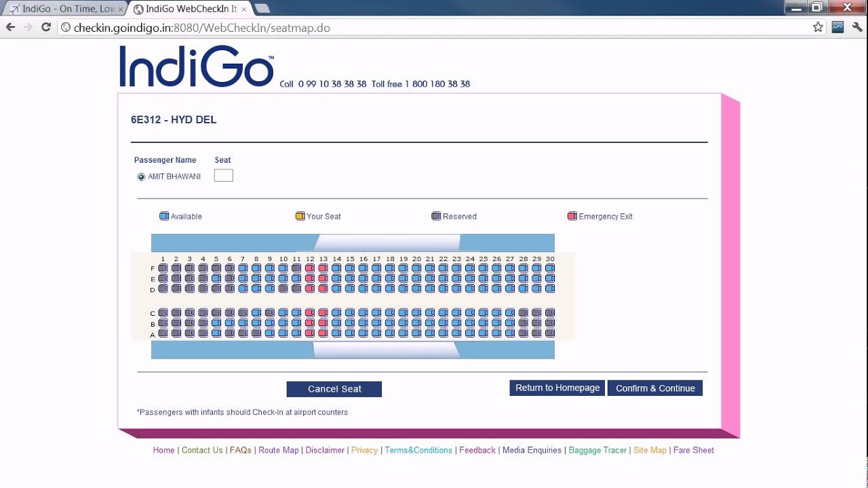
Task: Select available seat 7F
Action: pos(243,268)
